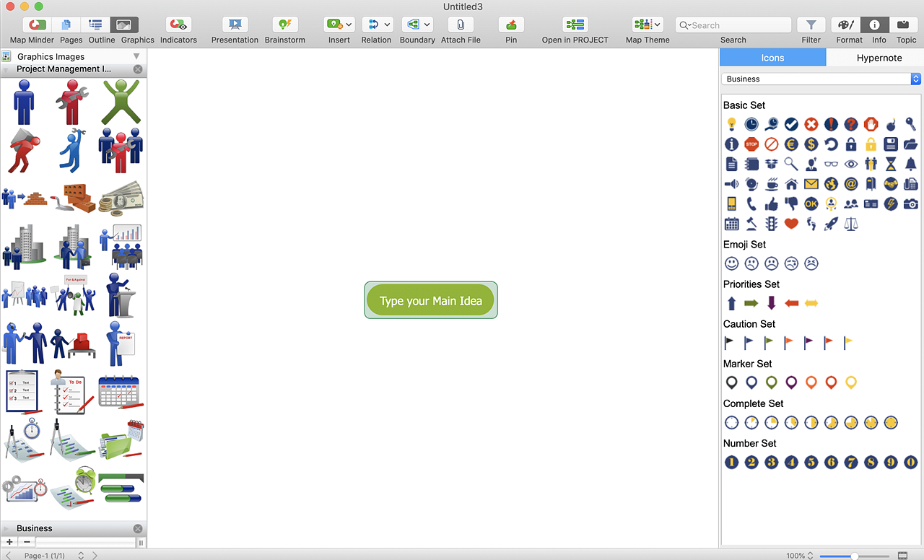Toggle the Info inspector panel

click(x=875, y=25)
